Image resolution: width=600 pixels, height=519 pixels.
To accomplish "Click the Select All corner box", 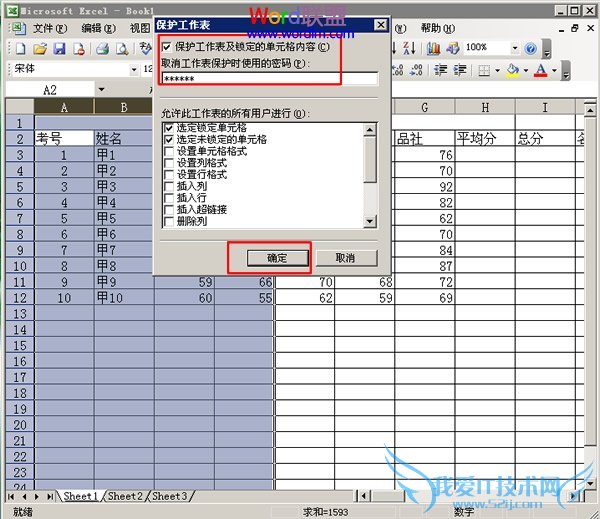I will 20,107.
